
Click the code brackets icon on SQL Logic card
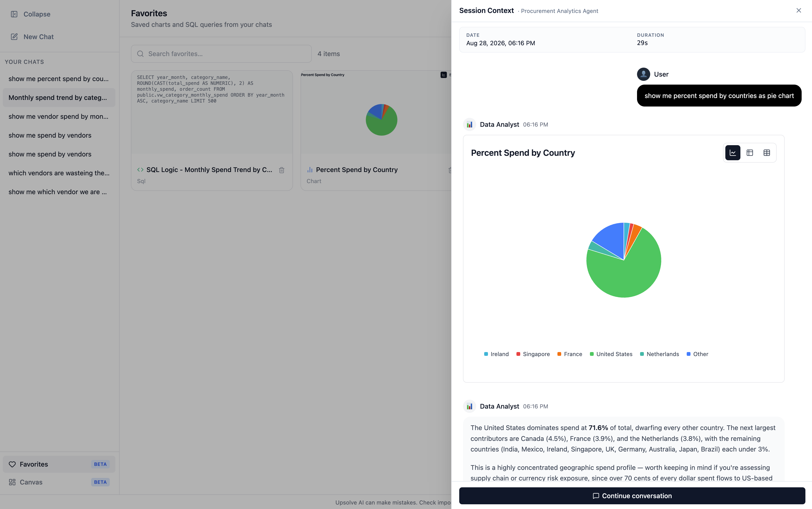140,170
